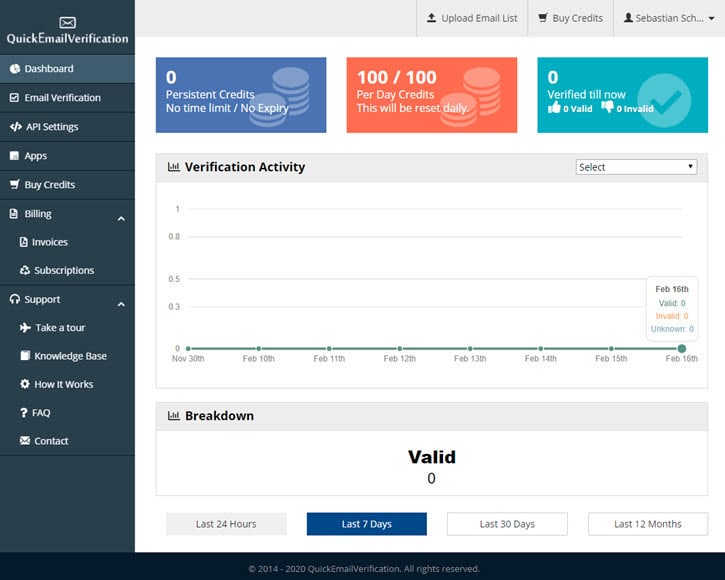Click the QuickEmailVerification envelope logo
Screen dimensions: 725x580
67,22
